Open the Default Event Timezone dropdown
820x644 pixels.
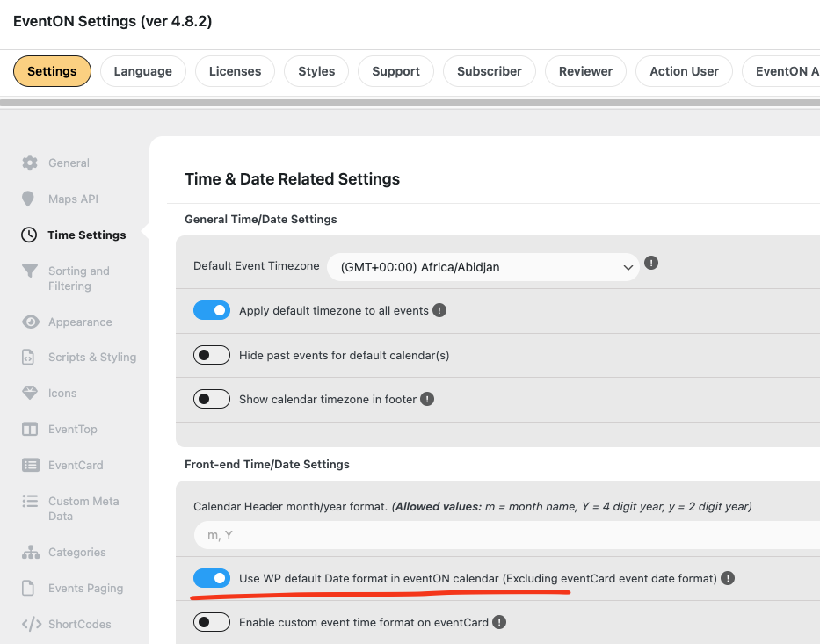pyautogui.click(x=483, y=267)
